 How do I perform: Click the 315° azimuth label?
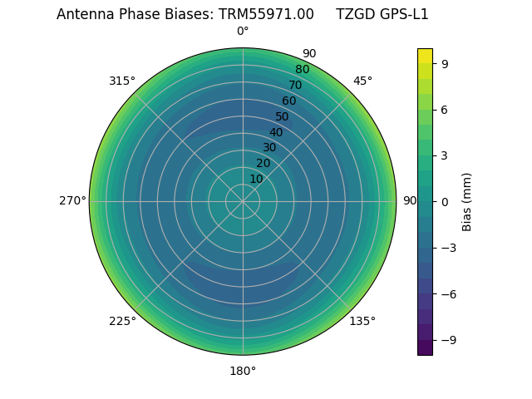point(122,81)
